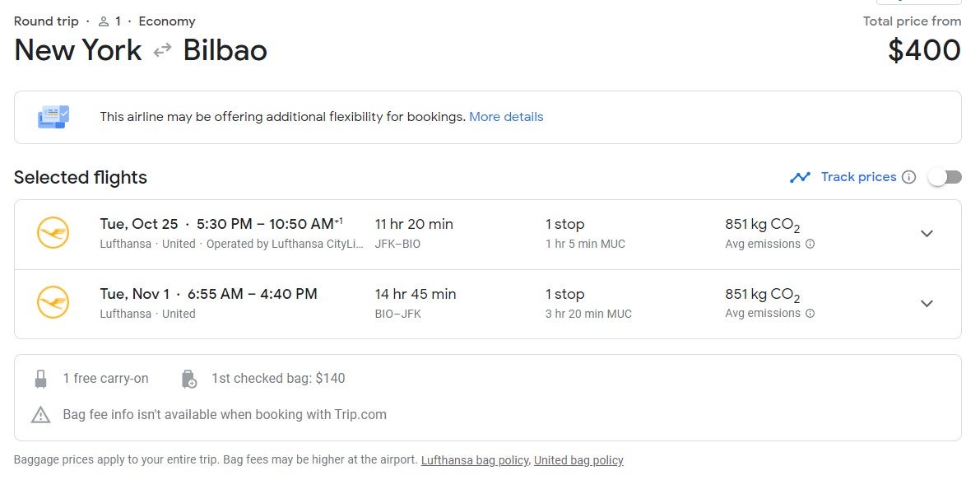Expand the Tue, Nov 1 flight details
The height and width of the screenshot is (480, 980).
tap(927, 303)
